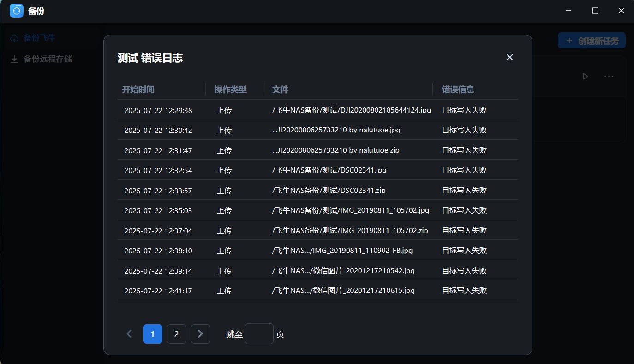
Task: Click file path DJI20200802185644124.jpg
Action: click(x=352, y=110)
